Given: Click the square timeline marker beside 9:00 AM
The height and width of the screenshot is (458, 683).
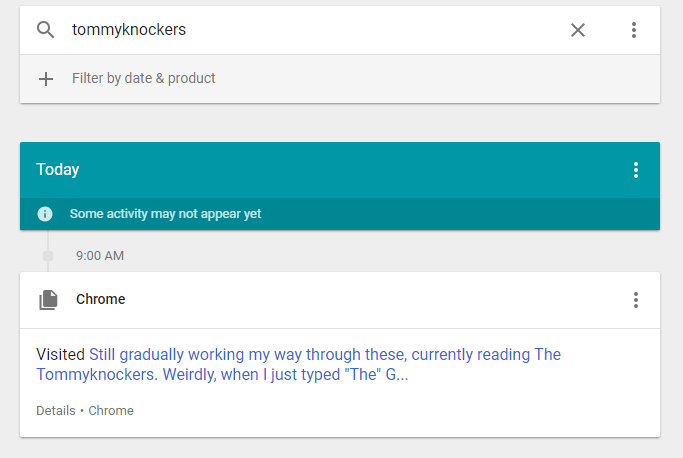Looking at the screenshot, I should point(48,256).
